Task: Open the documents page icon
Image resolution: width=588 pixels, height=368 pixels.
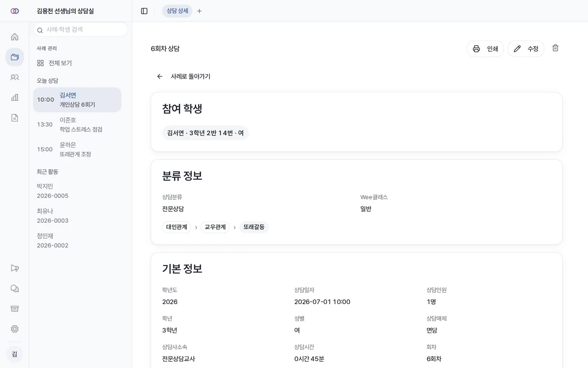Action: 15,118
